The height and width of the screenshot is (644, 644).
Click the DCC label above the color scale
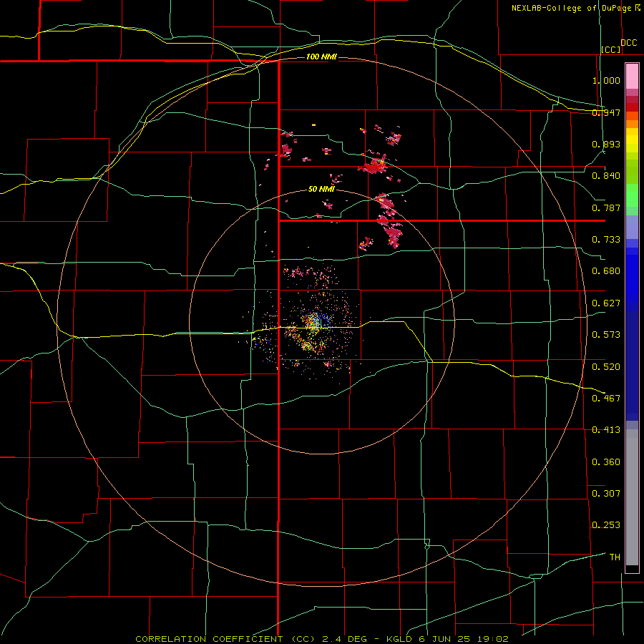(628, 43)
